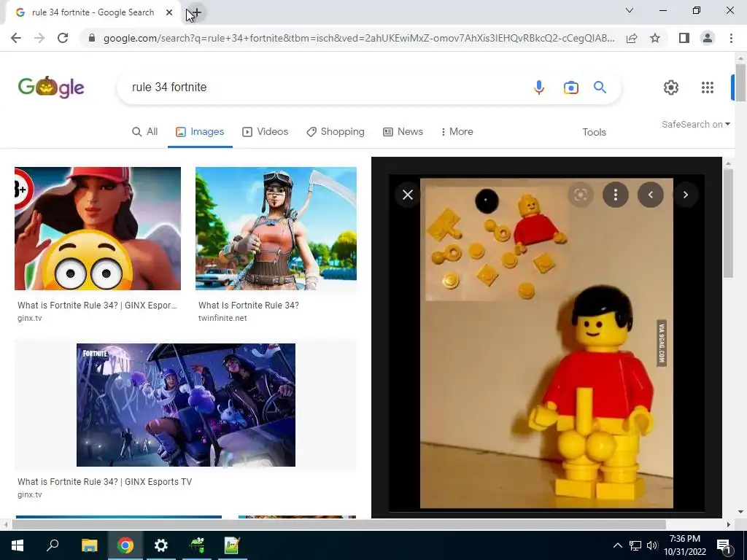Go to previous preview image
The image size is (747, 560).
tap(650, 195)
